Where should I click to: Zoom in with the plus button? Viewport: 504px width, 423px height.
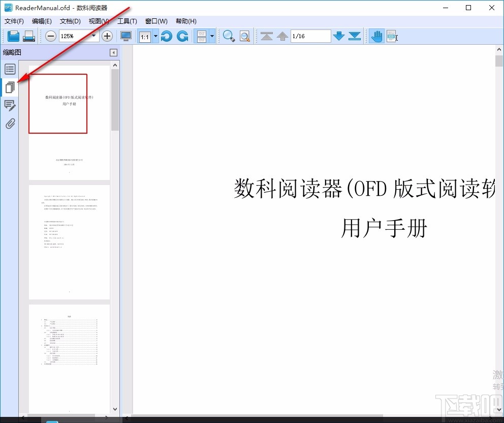(107, 36)
